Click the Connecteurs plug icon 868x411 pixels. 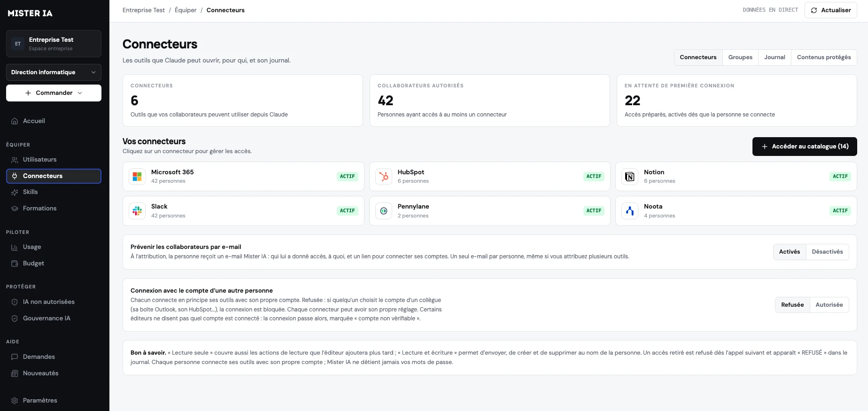tap(15, 176)
